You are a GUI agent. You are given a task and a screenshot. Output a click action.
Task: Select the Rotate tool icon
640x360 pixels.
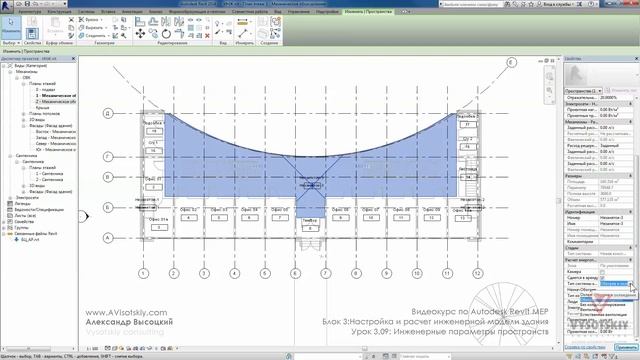(166, 33)
